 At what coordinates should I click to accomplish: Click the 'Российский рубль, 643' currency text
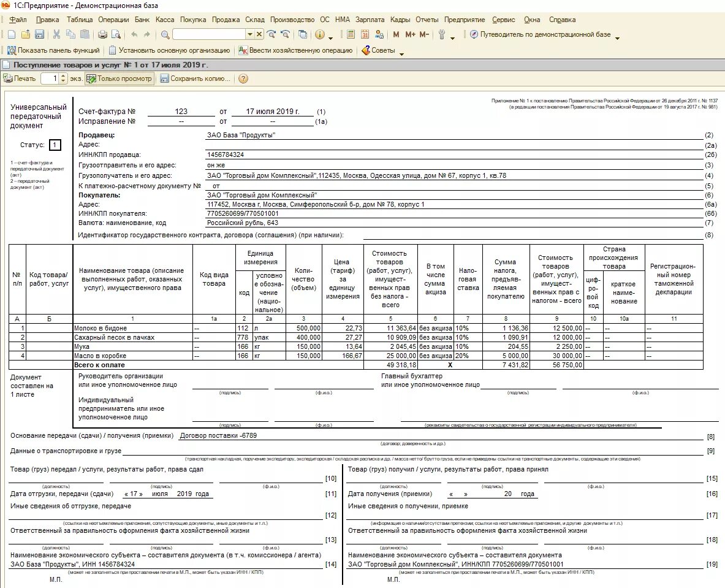(242, 223)
